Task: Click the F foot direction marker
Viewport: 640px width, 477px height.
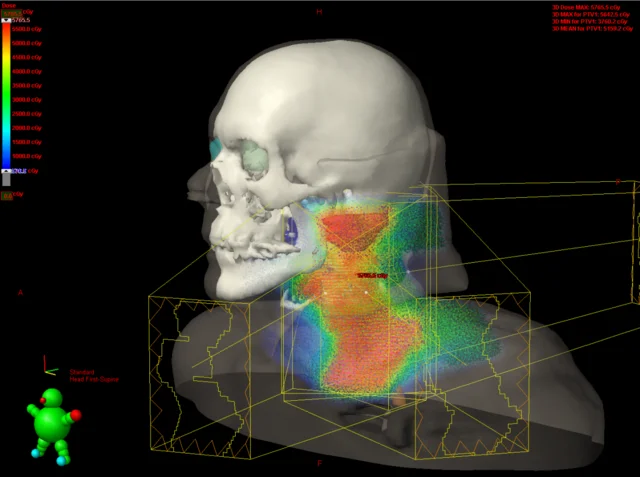Action: [x=320, y=463]
